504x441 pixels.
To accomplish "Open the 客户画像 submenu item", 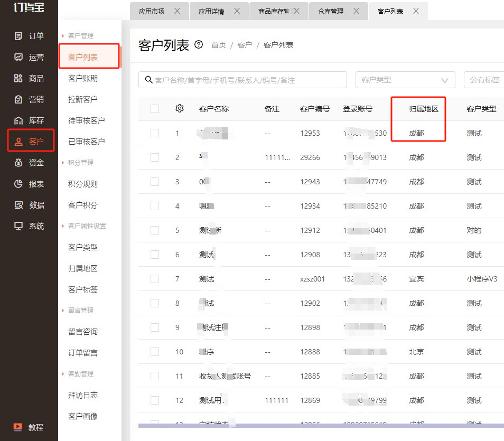I will 83,416.
